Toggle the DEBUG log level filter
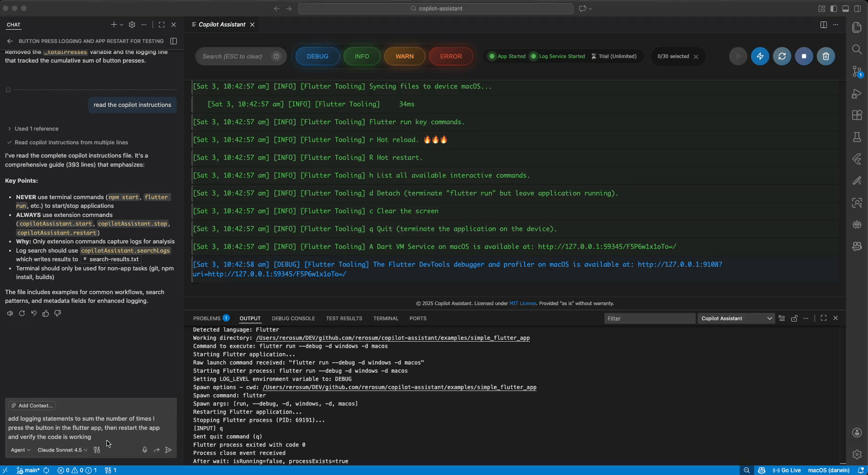The height and width of the screenshot is (475, 868). click(317, 56)
